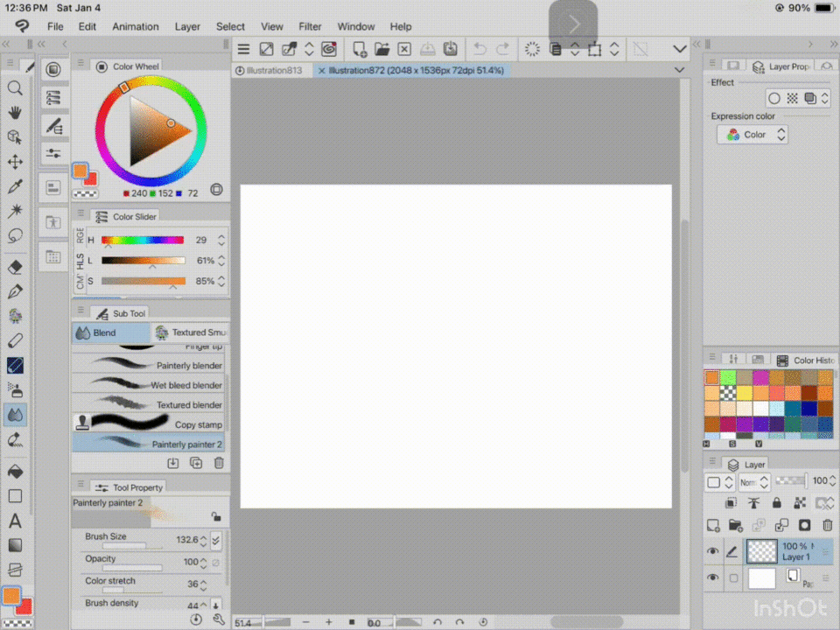Screen dimensions: 840x630
Task: Select the Blend sub tool group
Action: pyautogui.click(x=111, y=332)
